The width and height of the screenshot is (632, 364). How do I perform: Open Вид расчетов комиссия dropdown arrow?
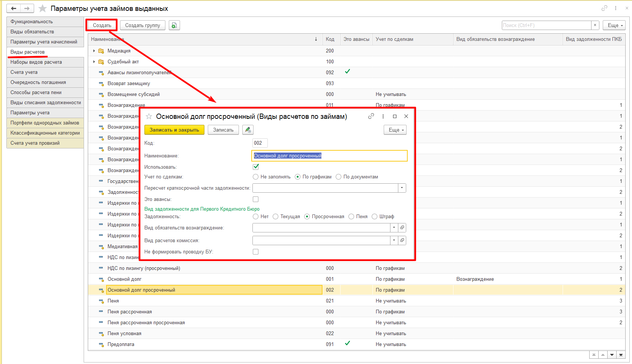(394, 240)
